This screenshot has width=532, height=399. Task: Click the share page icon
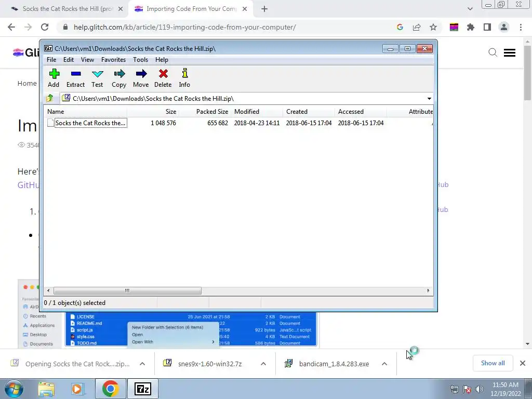pyautogui.click(x=417, y=27)
